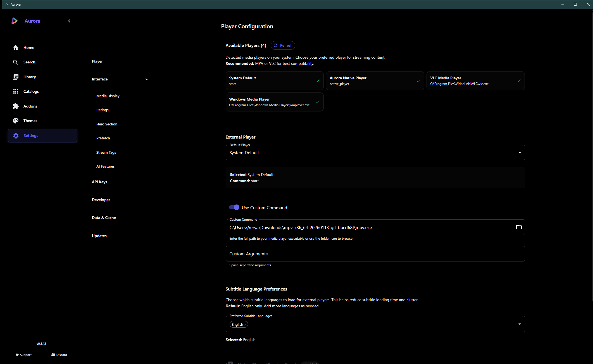Click the Library stack icon
Image resolution: width=593 pixels, height=364 pixels.
tap(16, 77)
